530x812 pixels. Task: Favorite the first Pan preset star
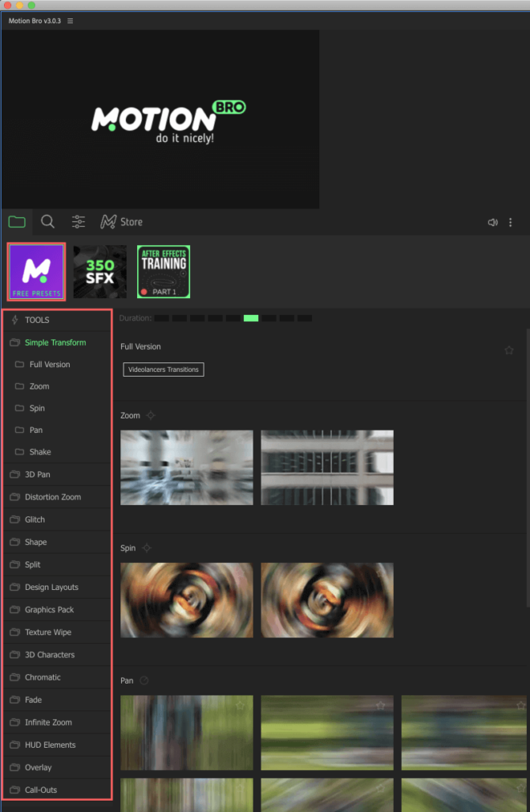tap(240, 706)
